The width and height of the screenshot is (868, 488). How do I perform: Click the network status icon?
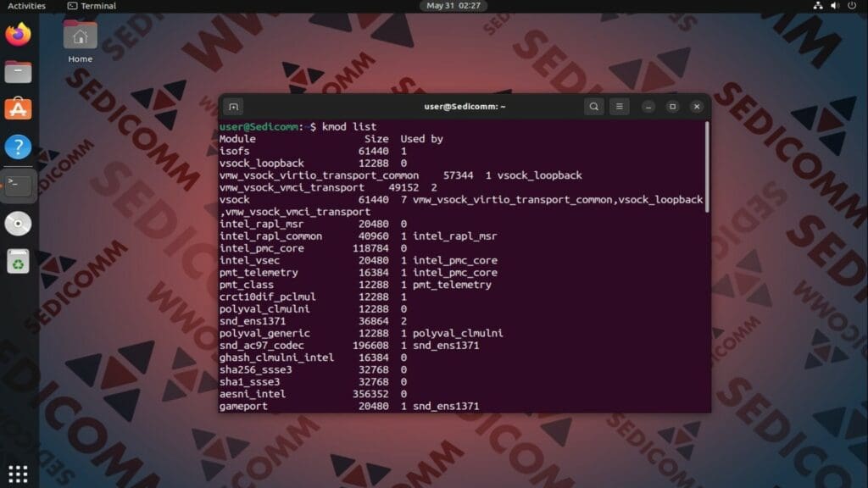point(818,6)
